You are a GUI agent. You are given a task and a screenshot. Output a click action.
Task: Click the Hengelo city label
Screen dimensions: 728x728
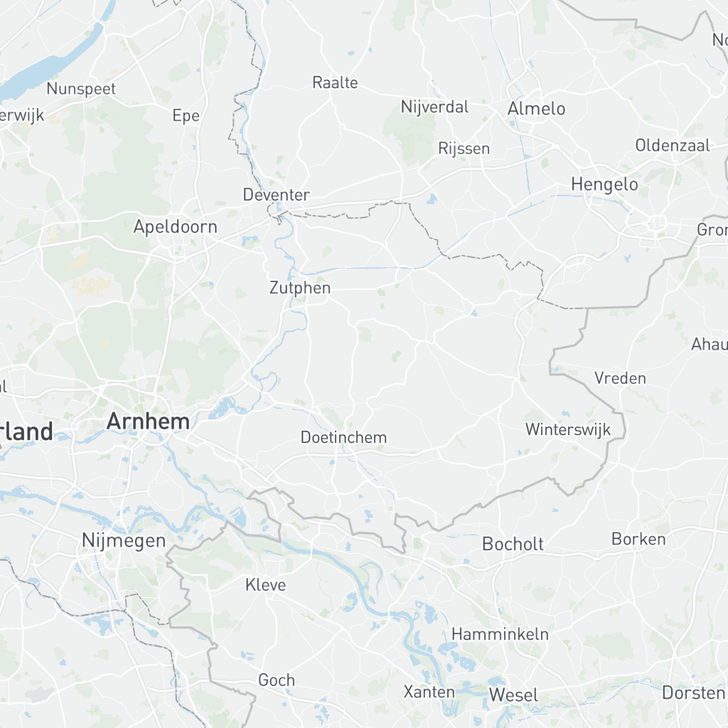click(x=604, y=185)
